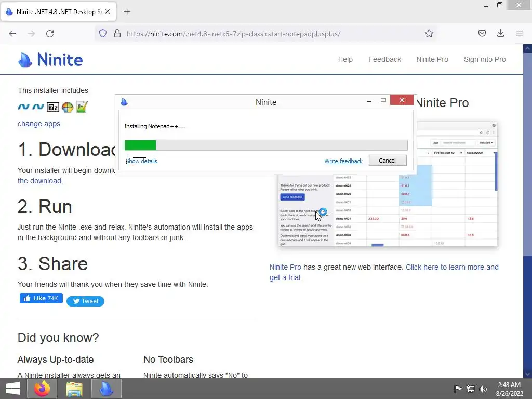Open the Firefox hamburger menu
Screen dimensions: 532x399
pos(520,33)
